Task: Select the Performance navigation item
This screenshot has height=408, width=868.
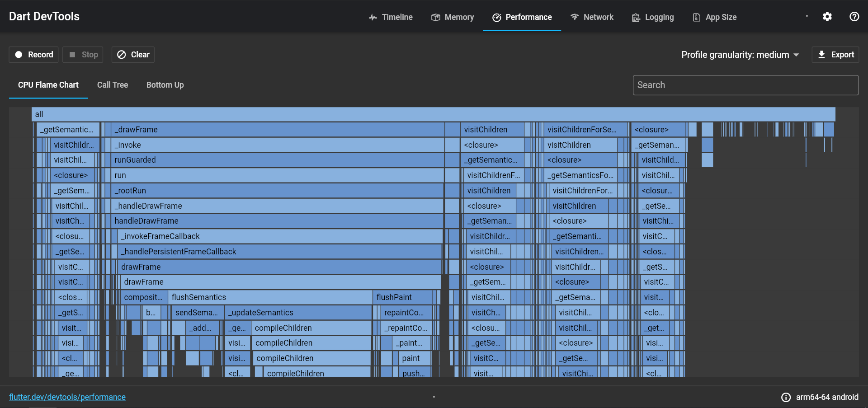Action: tap(522, 17)
